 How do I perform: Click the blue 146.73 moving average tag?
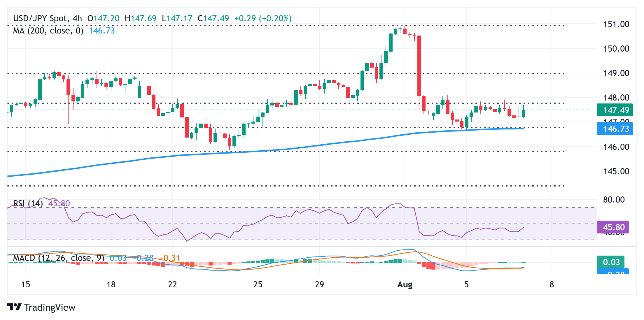tap(615, 129)
